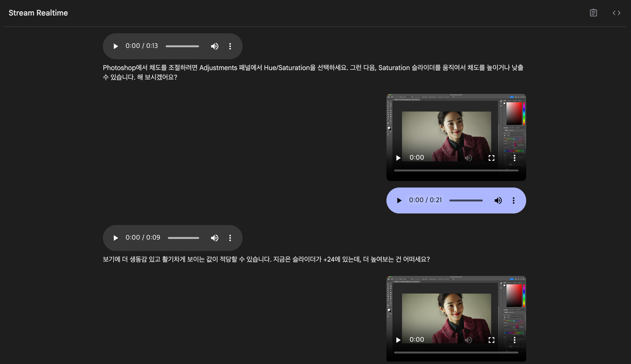Image resolution: width=631 pixels, height=364 pixels.
Task: Open more options for the 0:13 audio
Action: point(230,46)
